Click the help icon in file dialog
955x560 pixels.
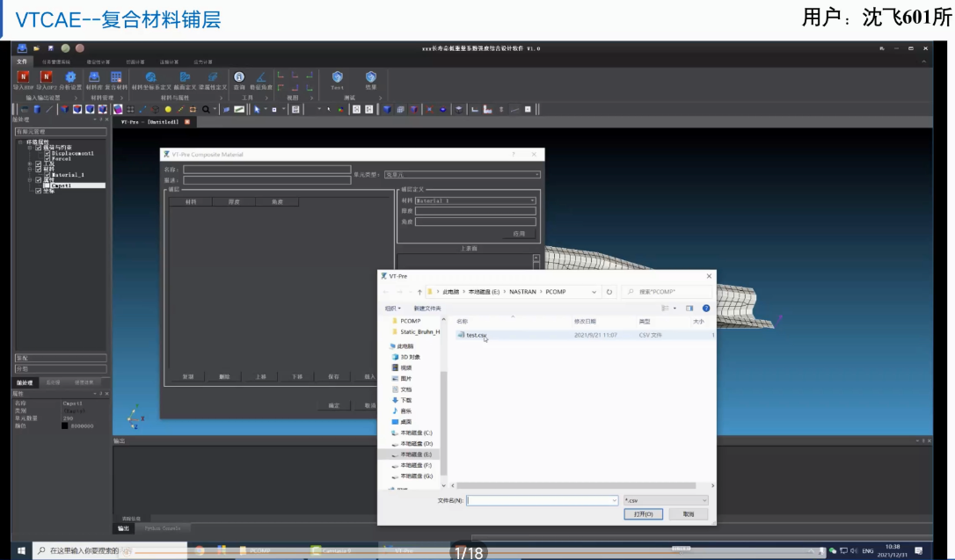[x=706, y=309]
